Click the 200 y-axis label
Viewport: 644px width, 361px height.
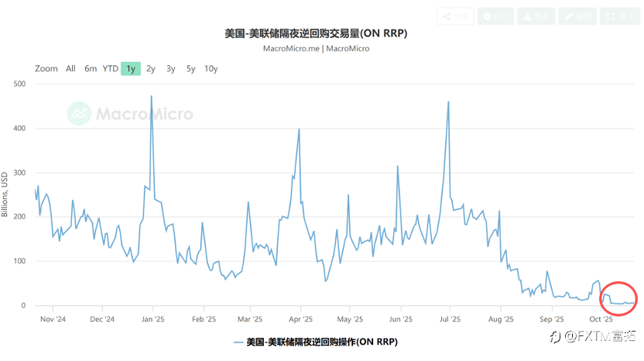click(x=19, y=217)
